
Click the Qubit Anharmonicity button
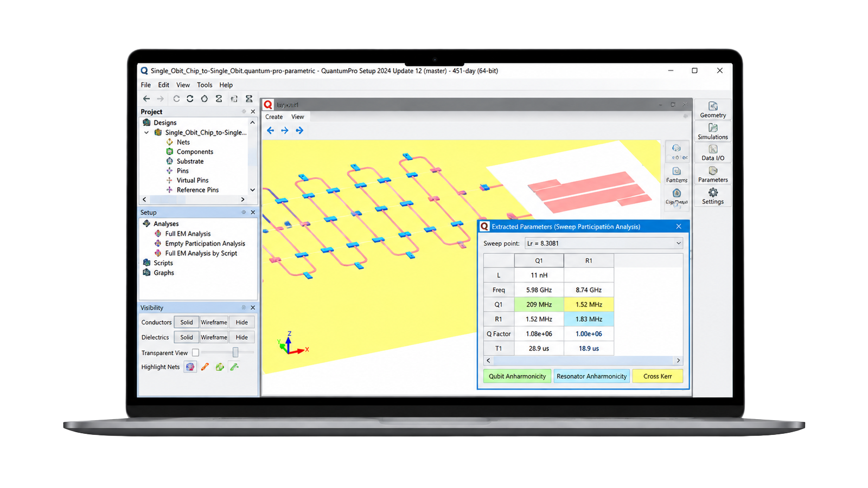pyautogui.click(x=518, y=376)
